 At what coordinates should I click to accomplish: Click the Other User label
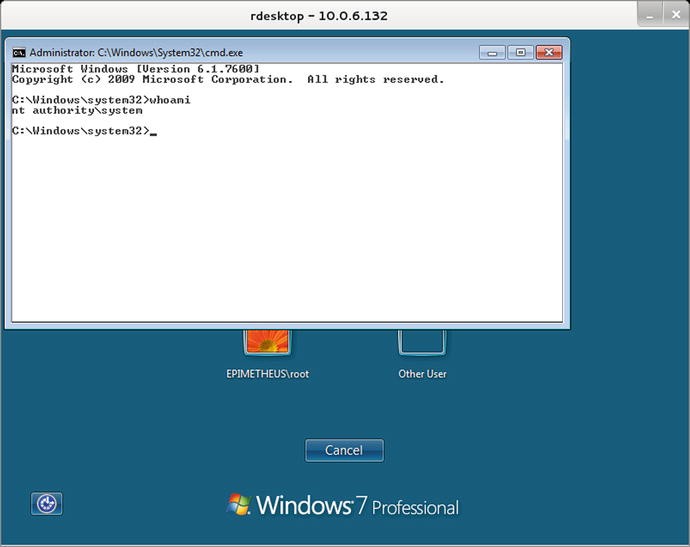click(422, 374)
